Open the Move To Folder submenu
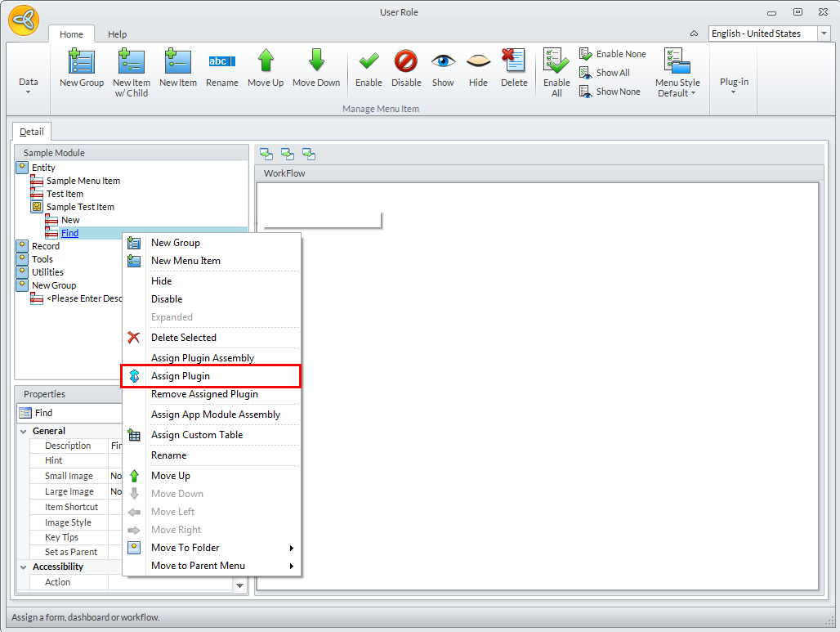This screenshot has height=632, width=840. coord(185,548)
